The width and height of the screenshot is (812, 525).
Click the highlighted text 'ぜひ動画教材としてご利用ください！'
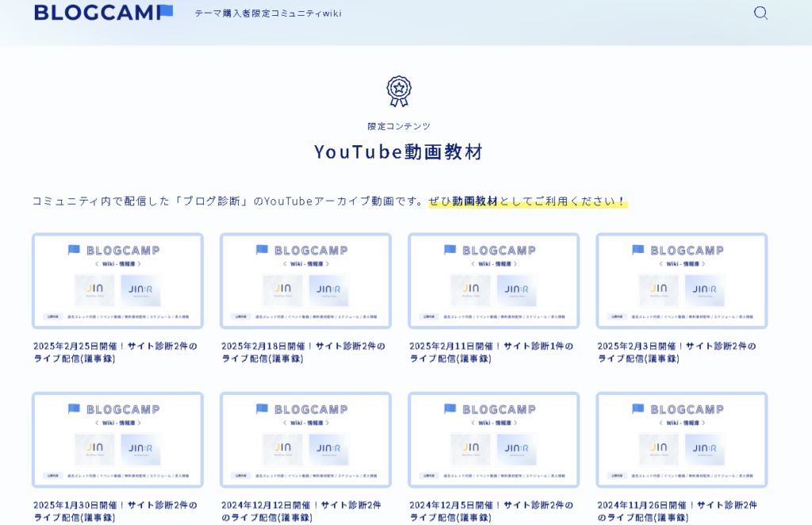coord(527,201)
